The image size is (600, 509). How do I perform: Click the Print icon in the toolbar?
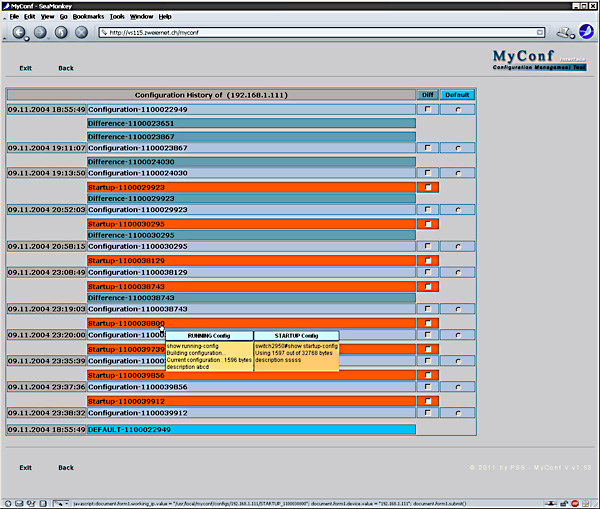pos(565,33)
